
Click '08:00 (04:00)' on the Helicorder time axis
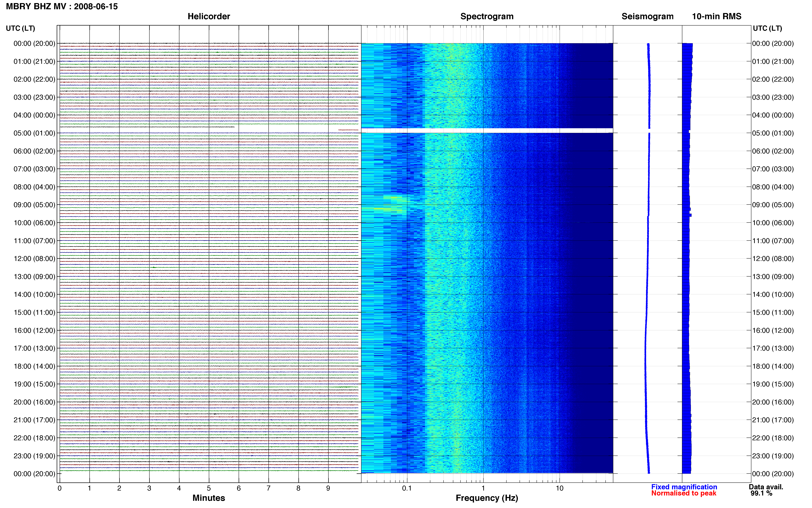34,187
